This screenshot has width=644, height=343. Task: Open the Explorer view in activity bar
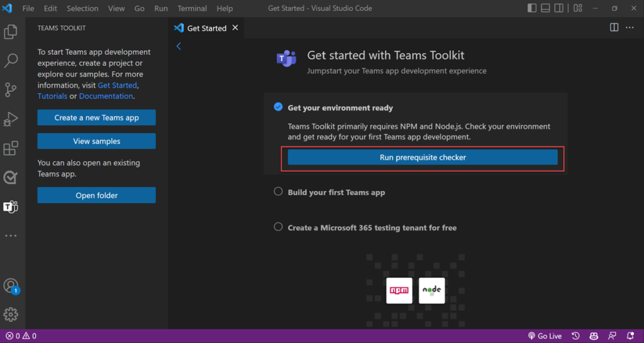pos(11,32)
